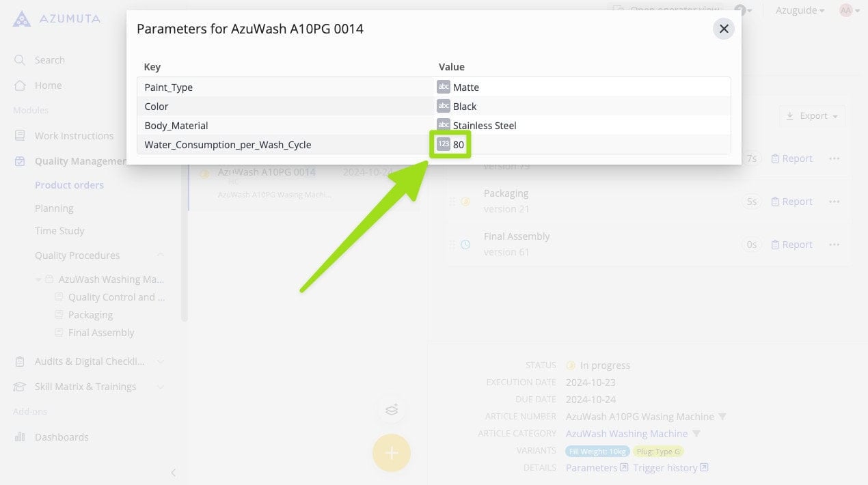Image resolution: width=868 pixels, height=485 pixels.
Task: Open the Azuguide user menu
Action: tap(800, 10)
